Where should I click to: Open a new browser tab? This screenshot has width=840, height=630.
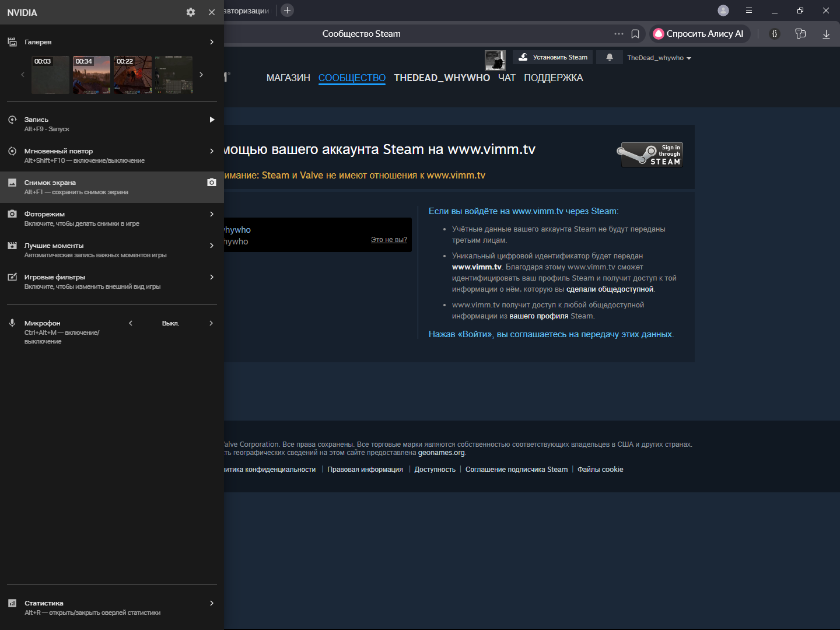click(x=287, y=10)
